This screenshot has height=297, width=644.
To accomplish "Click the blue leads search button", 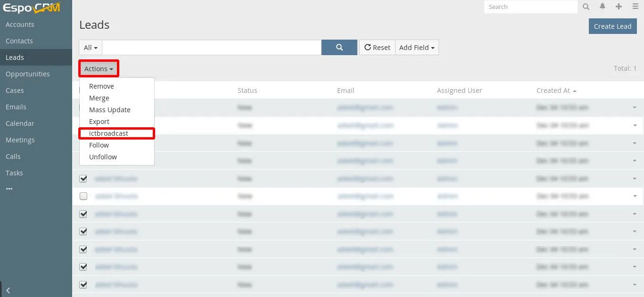I will pyautogui.click(x=339, y=48).
